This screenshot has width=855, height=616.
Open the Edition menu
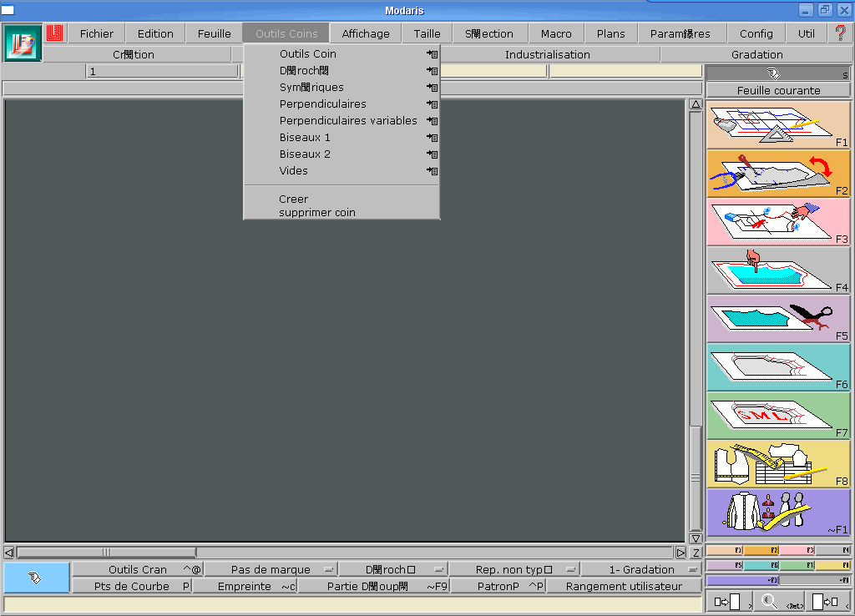click(155, 33)
